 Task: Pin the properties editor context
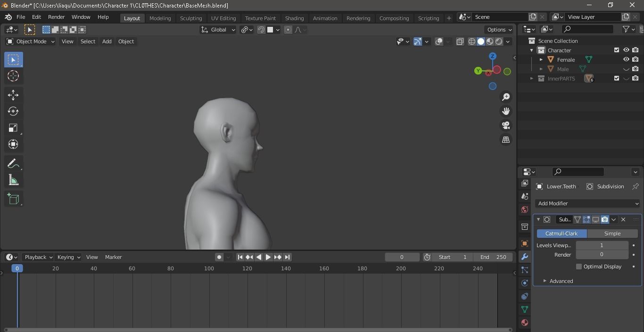pyautogui.click(x=635, y=186)
